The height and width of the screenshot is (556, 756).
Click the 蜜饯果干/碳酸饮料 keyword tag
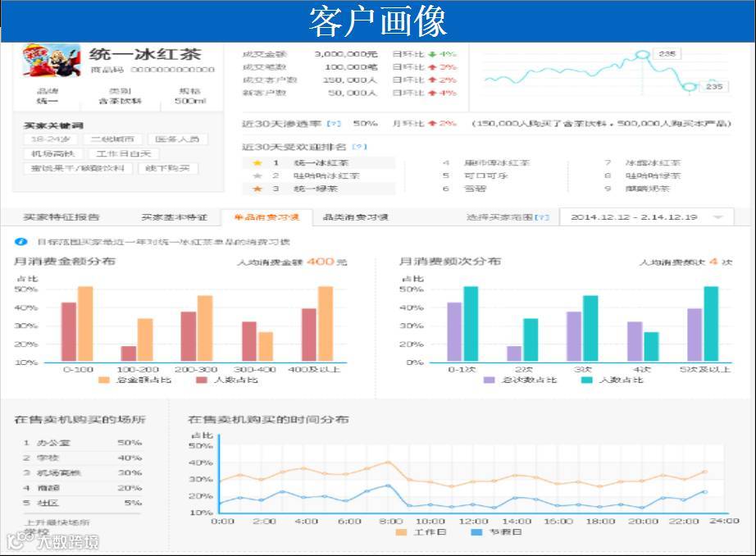point(78,168)
